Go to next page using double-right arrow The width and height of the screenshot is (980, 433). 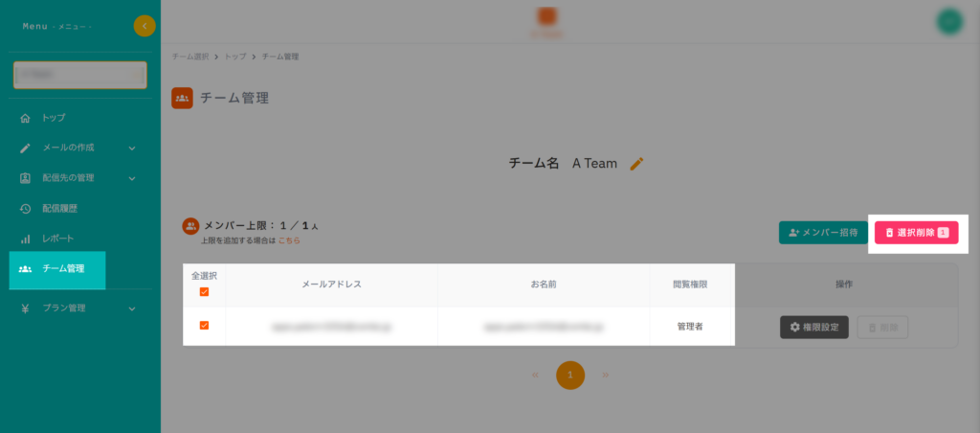(x=605, y=375)
